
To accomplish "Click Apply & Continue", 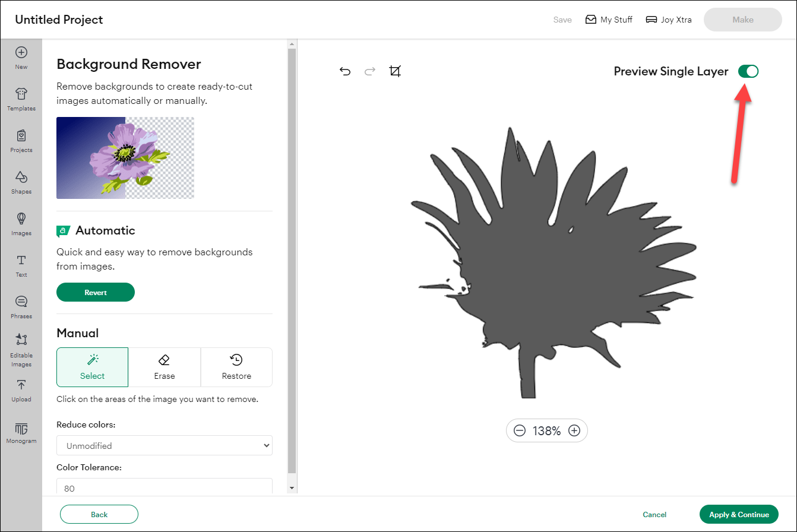I will coord(739,514).
